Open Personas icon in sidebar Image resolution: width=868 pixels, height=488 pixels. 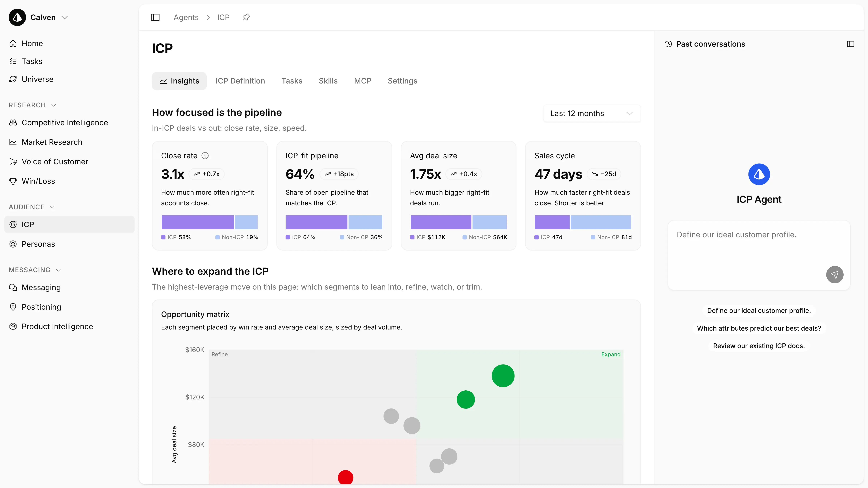(13, 244)
